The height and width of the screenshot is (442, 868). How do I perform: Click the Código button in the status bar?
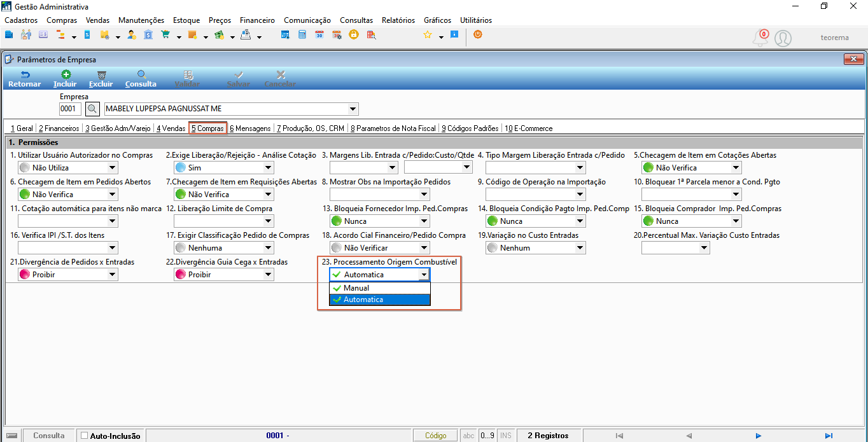(x=436, y=436)
